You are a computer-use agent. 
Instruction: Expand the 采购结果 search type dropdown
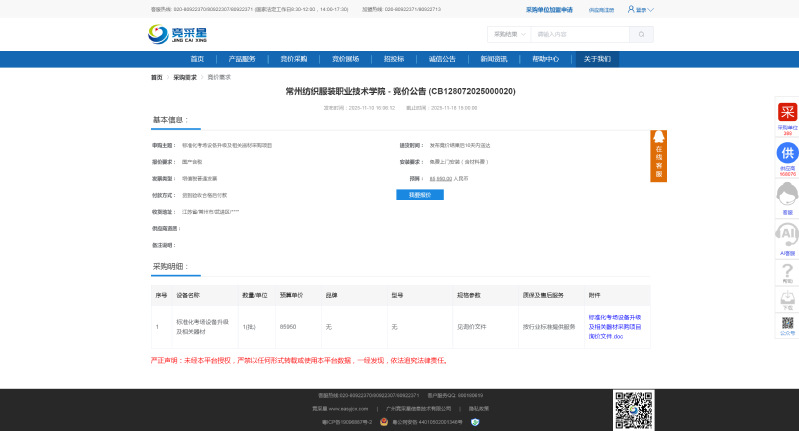tap(508, 34)
